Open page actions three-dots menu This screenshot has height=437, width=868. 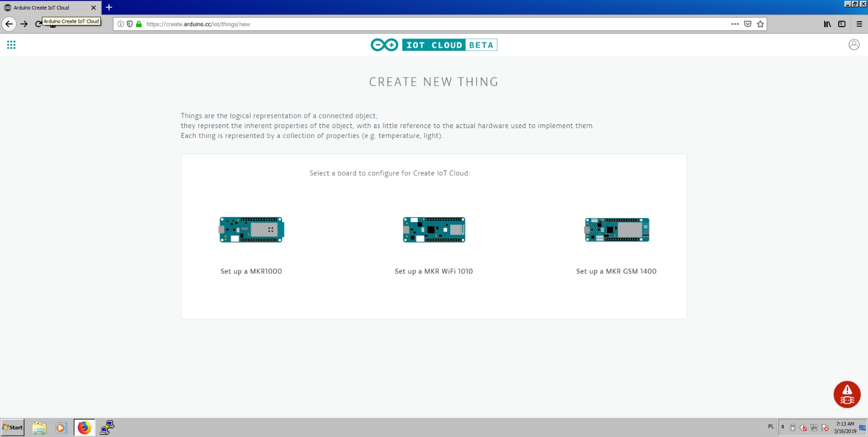tap(735, 24)
